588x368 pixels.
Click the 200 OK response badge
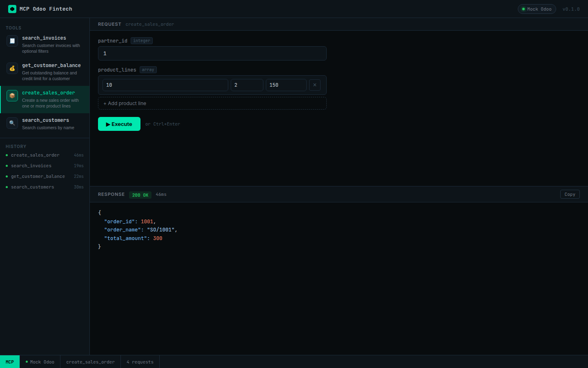pos(140,195)
